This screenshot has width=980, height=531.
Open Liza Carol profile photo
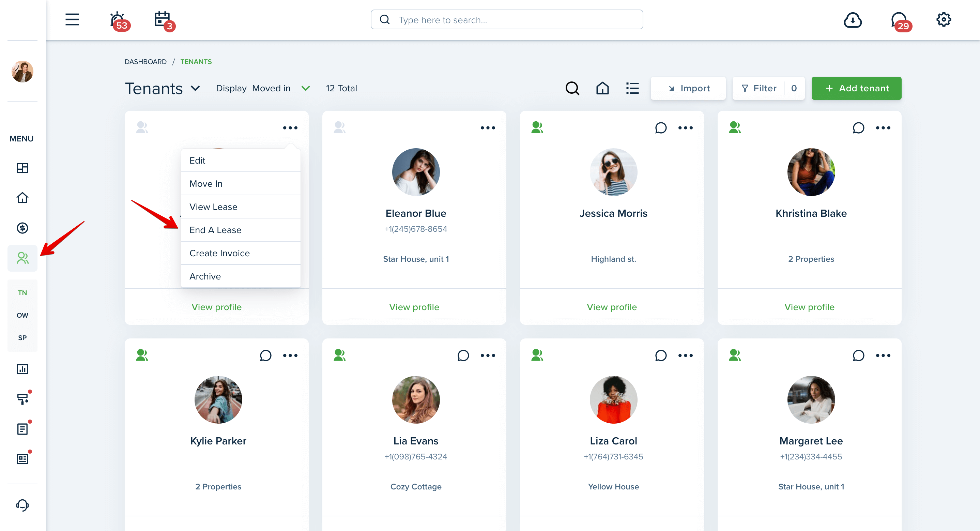click(x=613, y=399)
